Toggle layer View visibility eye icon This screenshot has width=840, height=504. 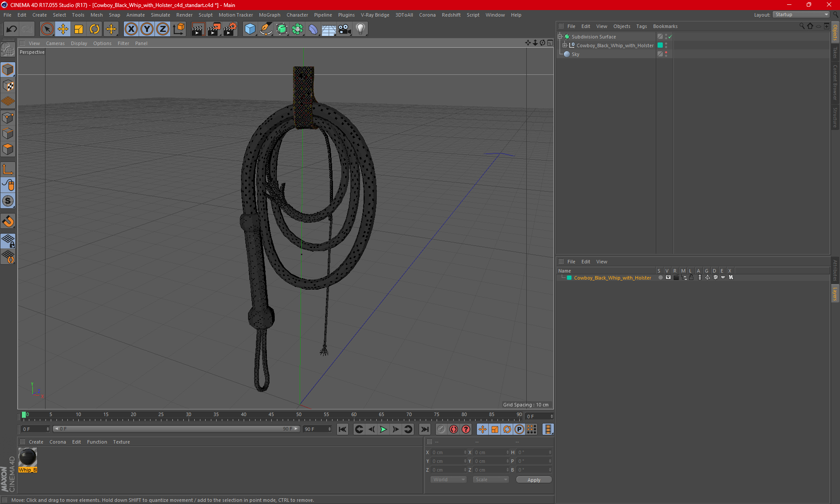[668, 277]
